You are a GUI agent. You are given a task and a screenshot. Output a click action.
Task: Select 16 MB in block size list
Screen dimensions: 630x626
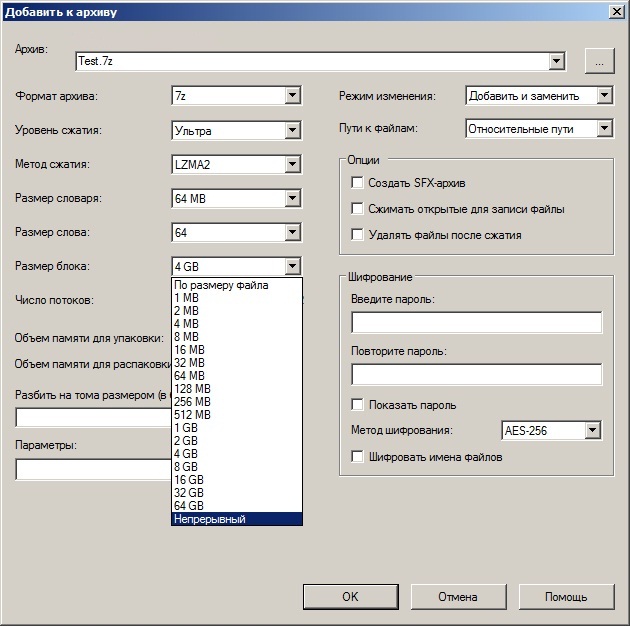click(237, 350)
